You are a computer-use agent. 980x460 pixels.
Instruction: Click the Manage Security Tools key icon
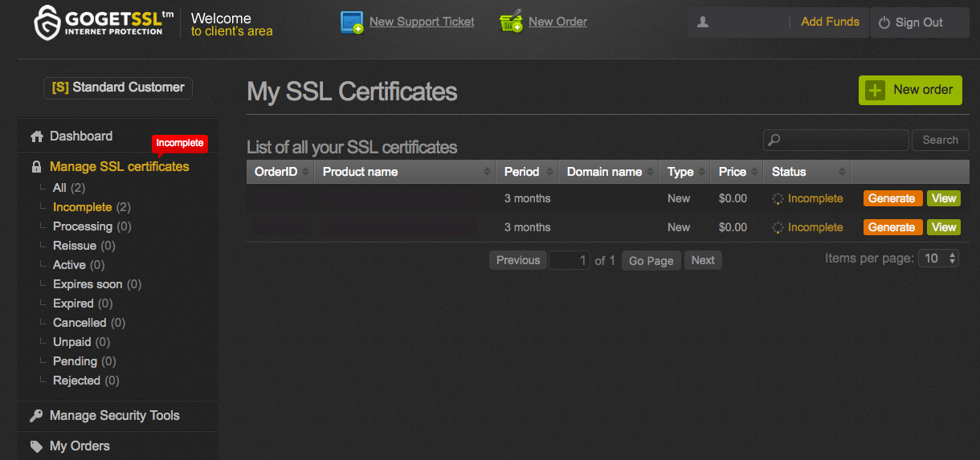click(x=37, y=416)
